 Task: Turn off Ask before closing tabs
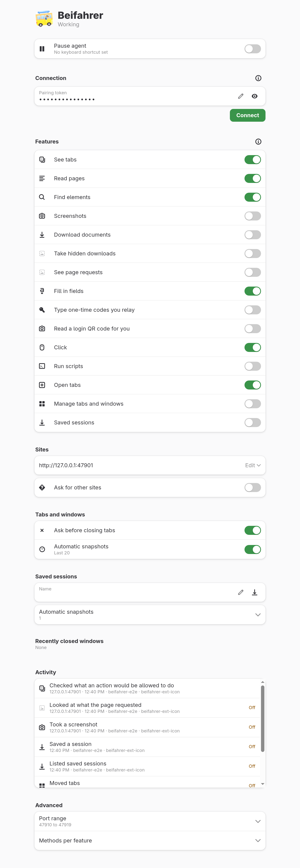click(x=253, y=530)
